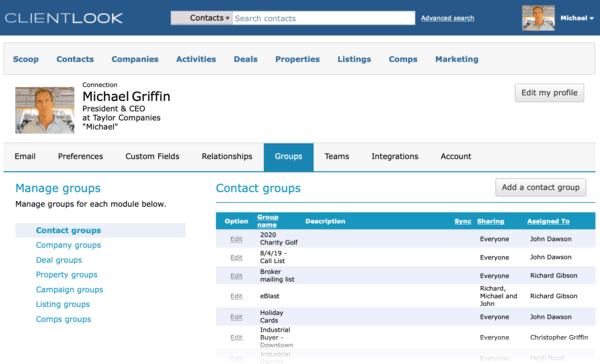Edit the 8/4/19 - Call List group
Image resolution: width=600 pixels, height=364 pixels.
[x=236, y=257]
